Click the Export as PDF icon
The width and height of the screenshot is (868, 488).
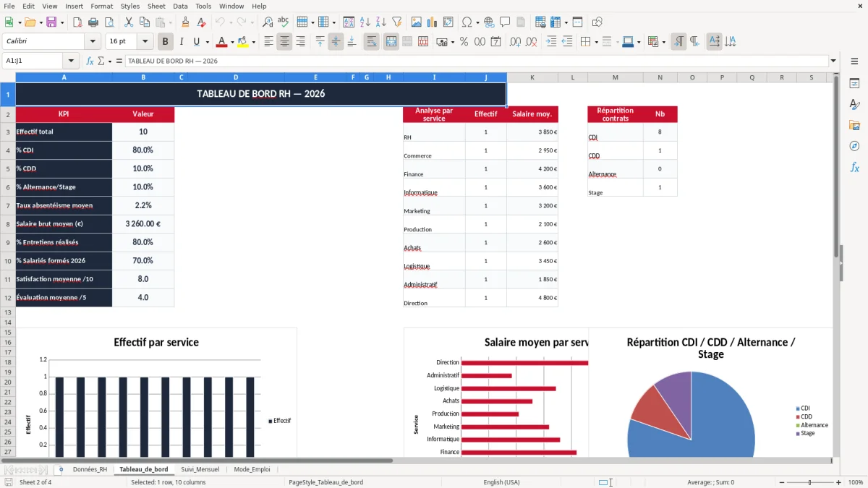(77, 22)
